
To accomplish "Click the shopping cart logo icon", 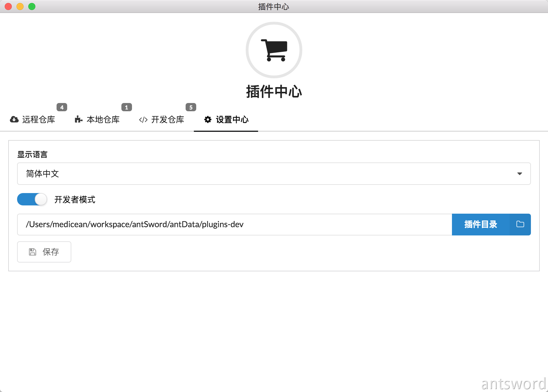I will click(274, 50).
